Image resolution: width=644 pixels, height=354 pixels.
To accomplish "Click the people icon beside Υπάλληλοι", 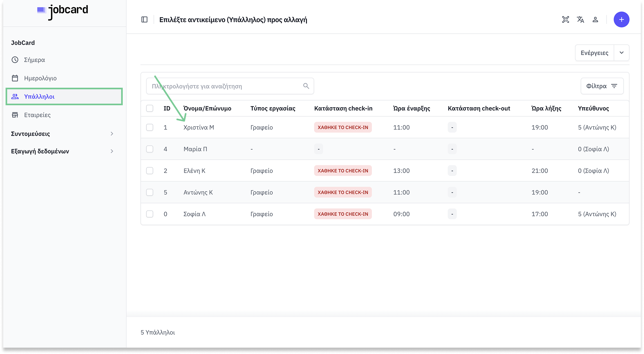I will pyautogui.click(x=15, y=96).
